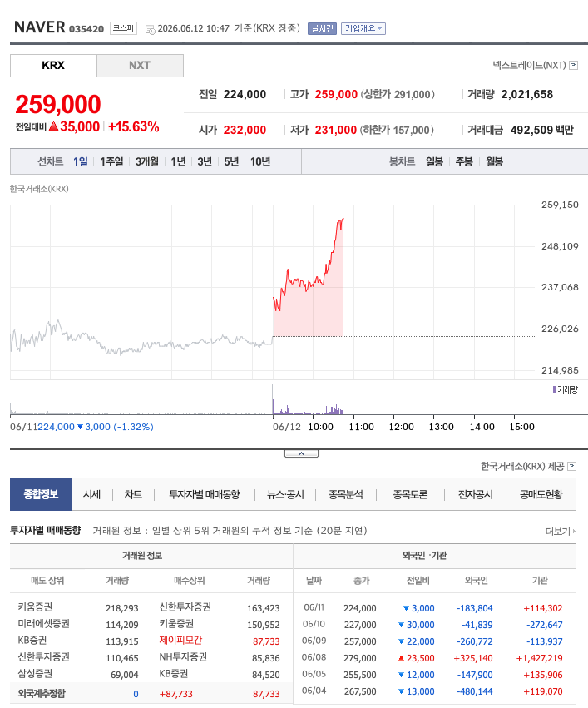Click the 더보기 link with arrow
This screenshot has height=708, width=588.
click(x=560, y=532)
